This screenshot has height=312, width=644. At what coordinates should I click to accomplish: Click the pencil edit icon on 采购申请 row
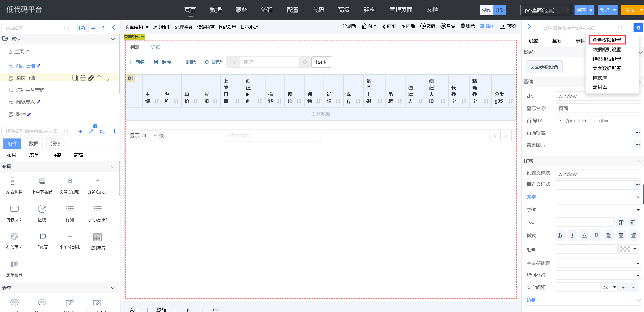click(91, 78)
